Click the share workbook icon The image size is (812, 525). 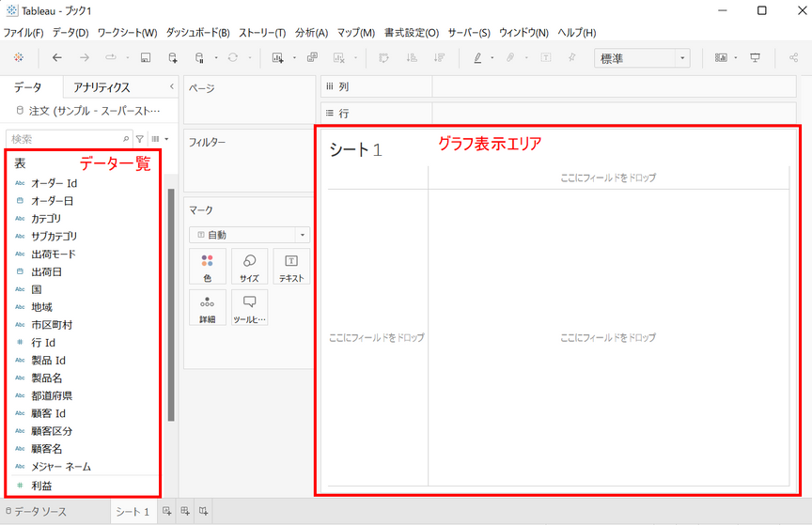tap(793, 57)
